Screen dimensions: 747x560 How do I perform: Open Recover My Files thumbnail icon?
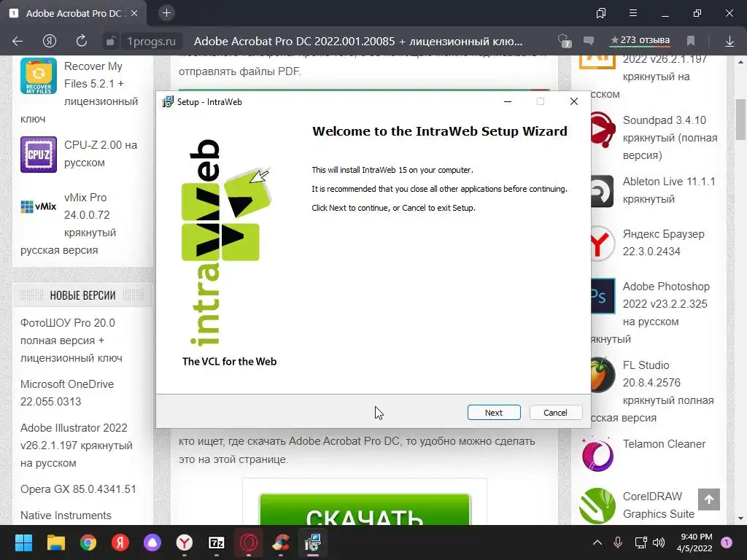click(x=39, y=76)
